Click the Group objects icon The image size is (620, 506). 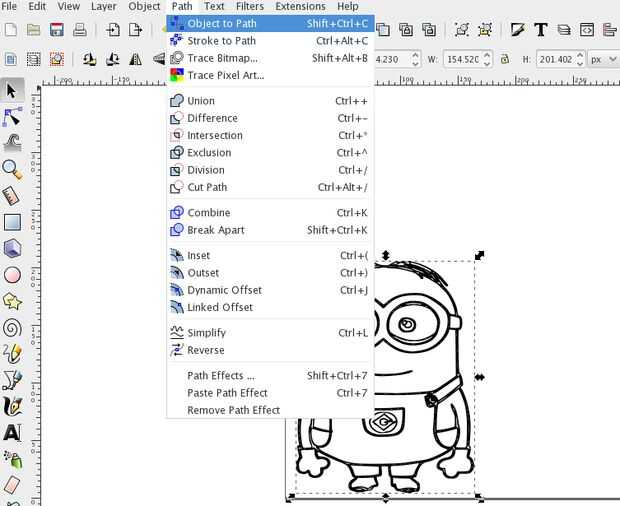462,30
